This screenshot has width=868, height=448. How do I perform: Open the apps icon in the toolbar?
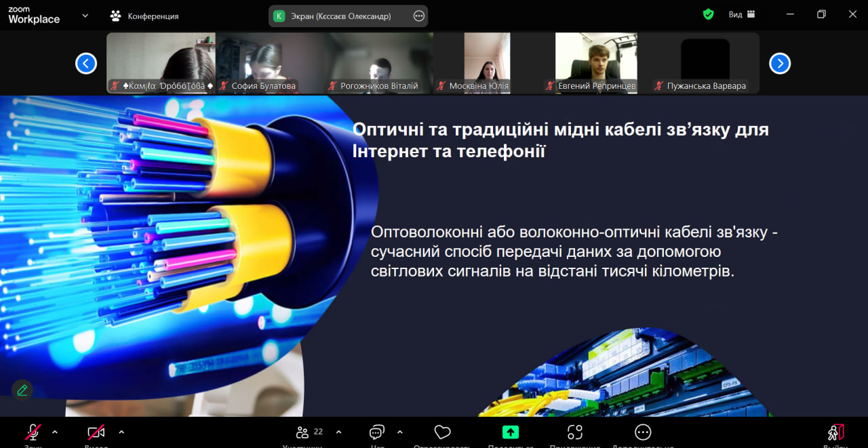point(575,432)
